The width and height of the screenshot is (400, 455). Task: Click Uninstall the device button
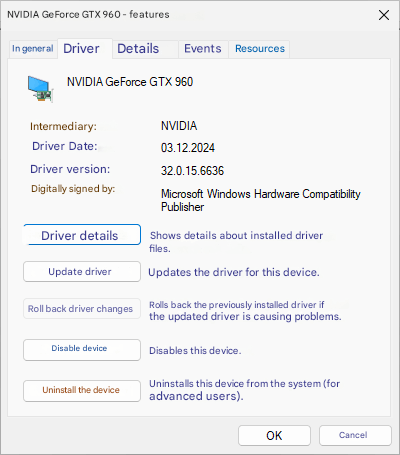click(82, 391)
